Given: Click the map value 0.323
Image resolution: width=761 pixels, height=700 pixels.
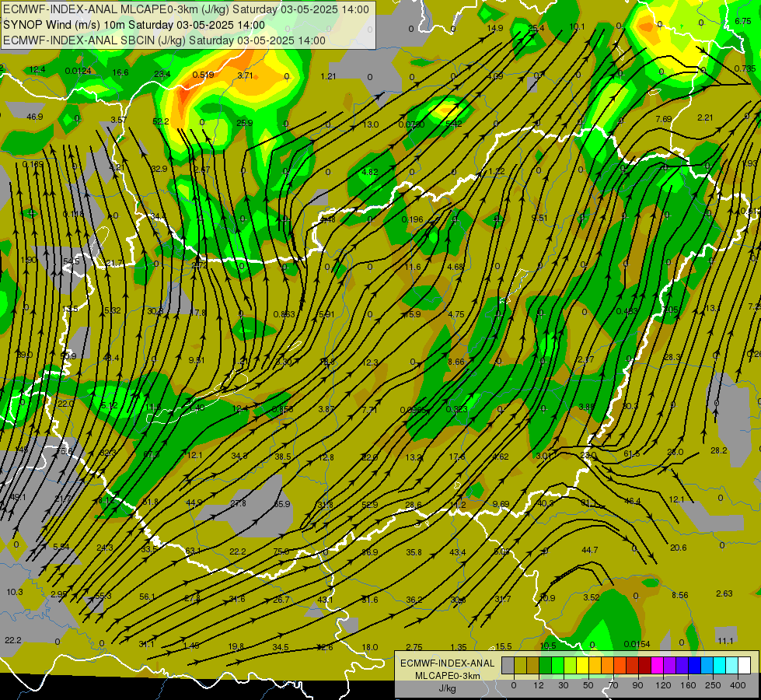Looking at the screenshot, I should tap(457, 409).
